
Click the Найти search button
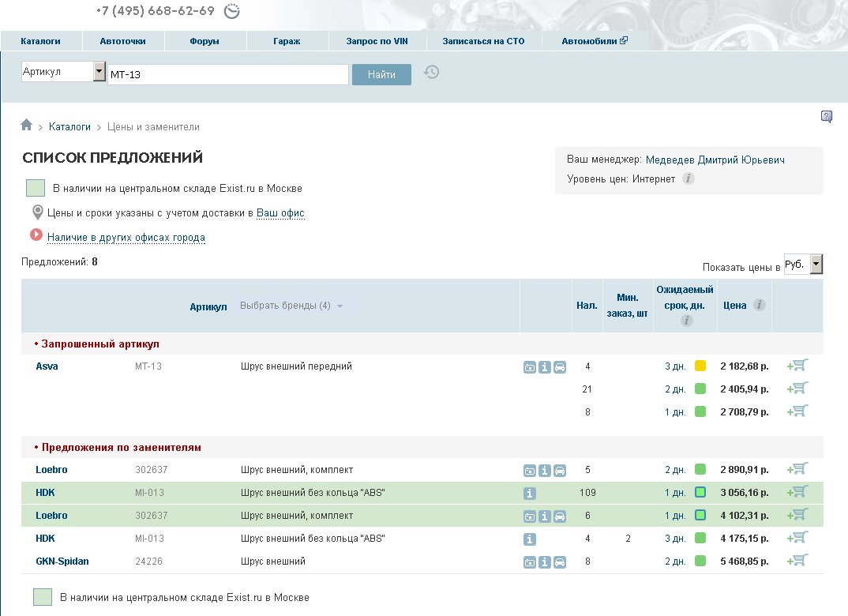click(382, 75)
